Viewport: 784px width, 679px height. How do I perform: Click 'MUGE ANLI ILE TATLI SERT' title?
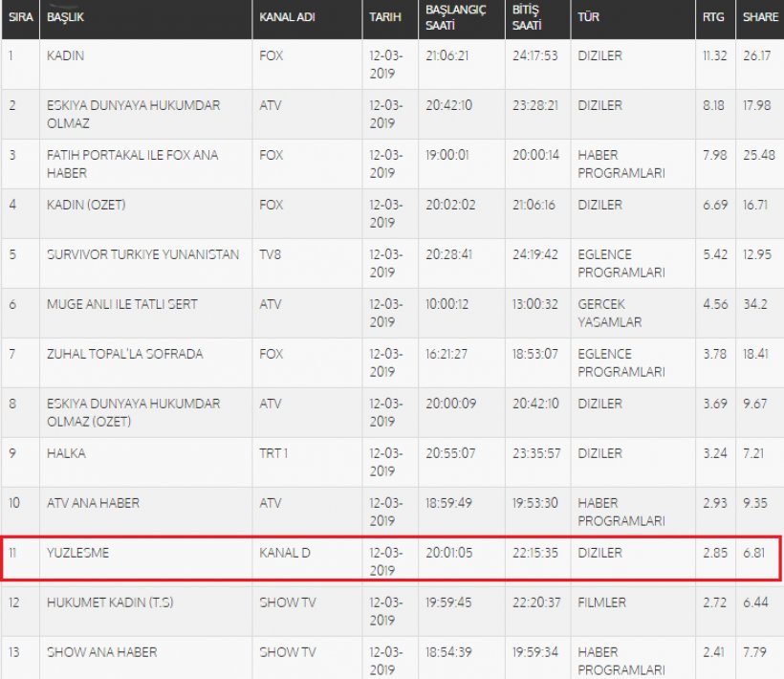click(122, 304)
